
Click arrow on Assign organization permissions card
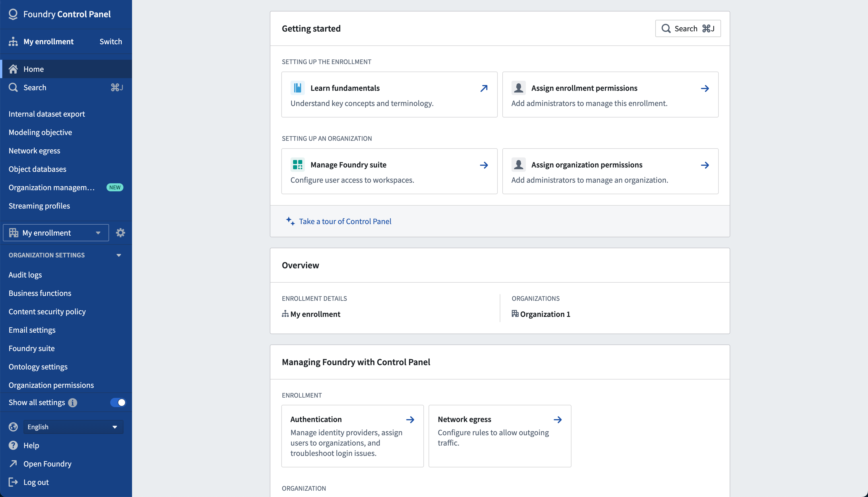(x=705, y=165)
